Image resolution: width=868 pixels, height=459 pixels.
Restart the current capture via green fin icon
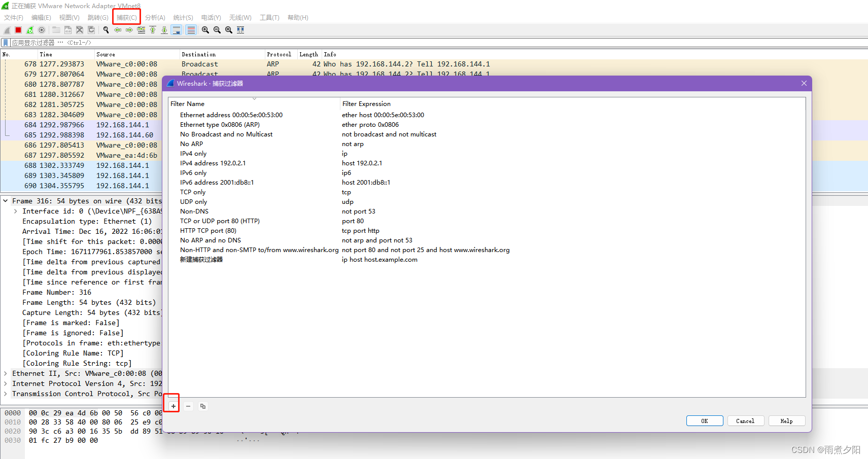[x=30, y=30]
